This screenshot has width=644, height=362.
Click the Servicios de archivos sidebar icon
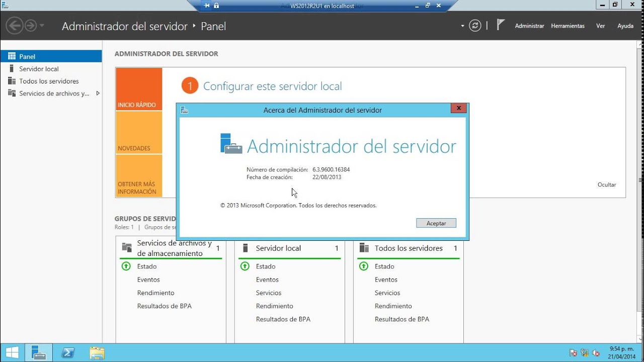tap(12, 93)
